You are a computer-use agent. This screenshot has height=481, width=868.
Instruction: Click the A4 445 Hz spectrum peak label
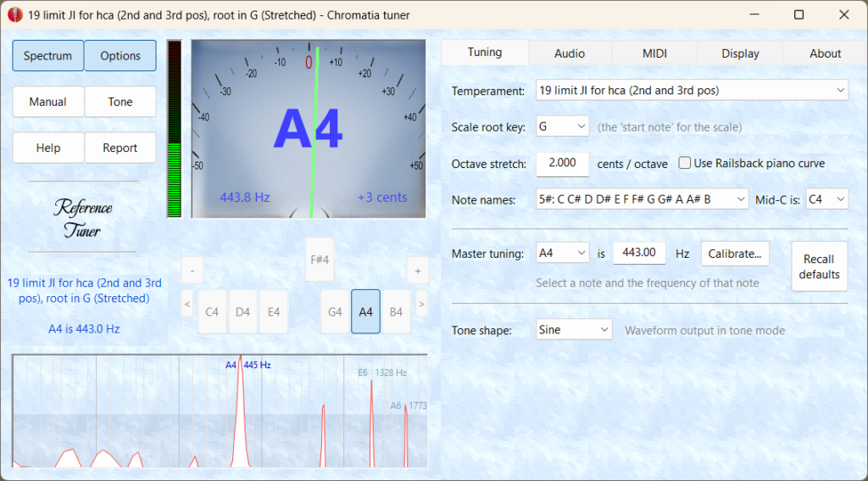point(248,365)
